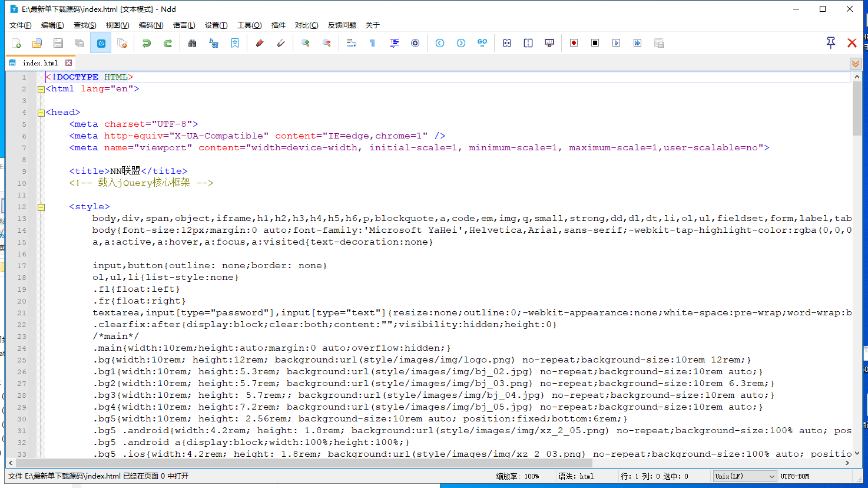Zoom out with the magnifier minus icon
This screenshot has width=868, height=488.
[327, 43]
